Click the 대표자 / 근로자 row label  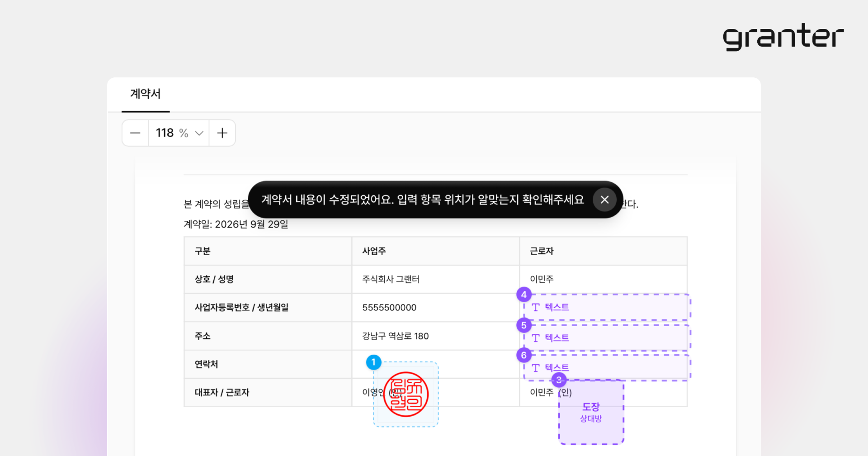click(222, 392)
